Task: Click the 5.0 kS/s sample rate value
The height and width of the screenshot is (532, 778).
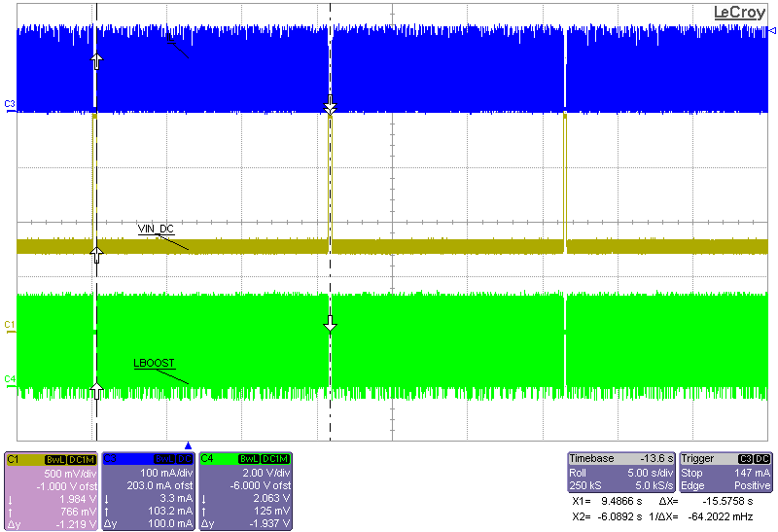Action: tap(654, 485)
